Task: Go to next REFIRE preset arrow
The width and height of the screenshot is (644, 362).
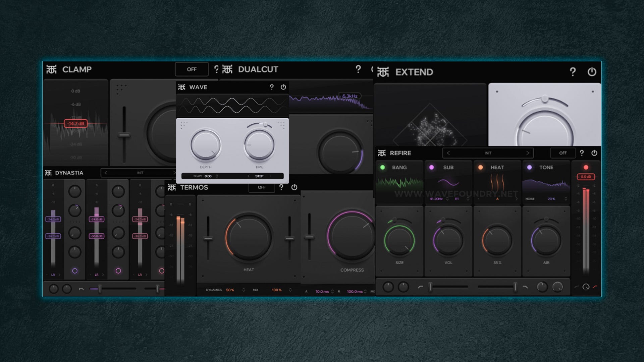Action: (x=528, y=153)
